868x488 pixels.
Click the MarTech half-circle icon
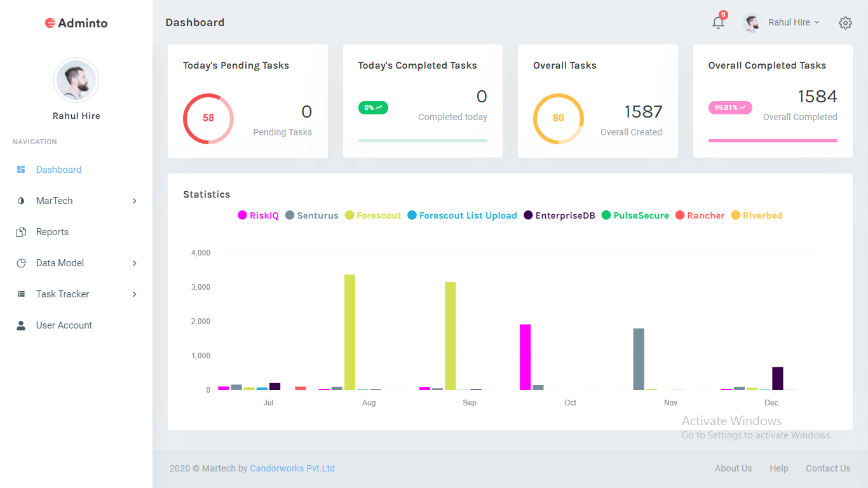[x=21, y=201]
